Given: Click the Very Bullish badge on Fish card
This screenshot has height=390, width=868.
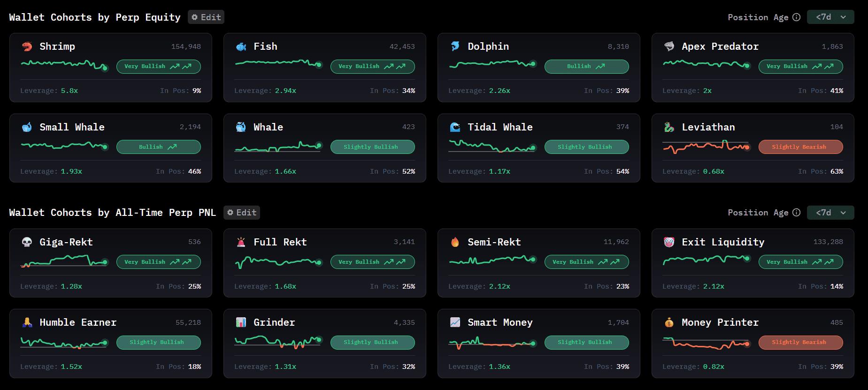Looking at the screenshot, I should tap(372, 67).
